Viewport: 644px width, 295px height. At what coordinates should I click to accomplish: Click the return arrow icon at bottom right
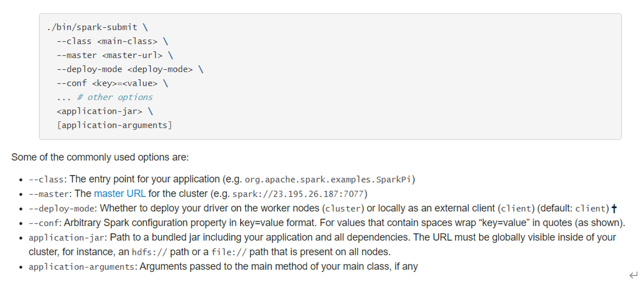[634, 275]
